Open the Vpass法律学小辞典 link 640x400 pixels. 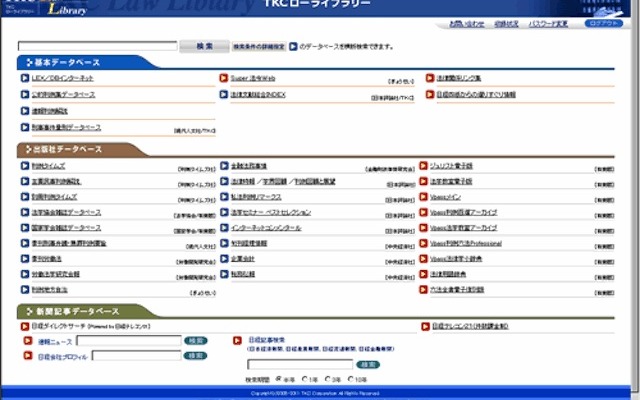456,259
